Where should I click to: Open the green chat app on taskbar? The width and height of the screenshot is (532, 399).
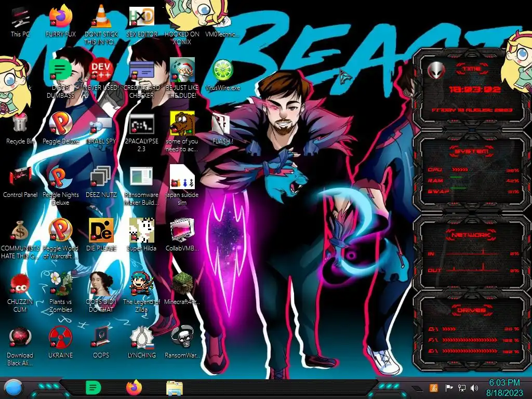click(93, 388)
